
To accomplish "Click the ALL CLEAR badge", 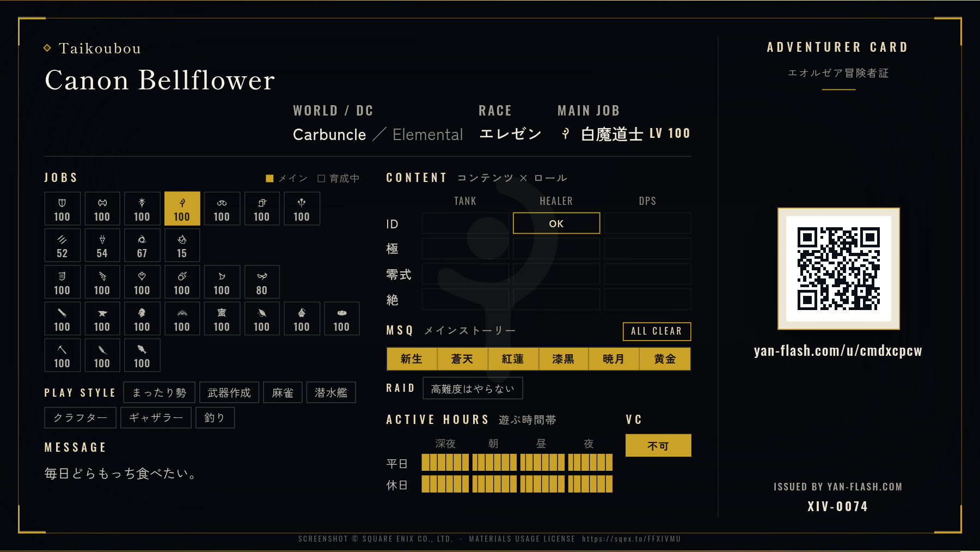I will [x=657, y=331].
